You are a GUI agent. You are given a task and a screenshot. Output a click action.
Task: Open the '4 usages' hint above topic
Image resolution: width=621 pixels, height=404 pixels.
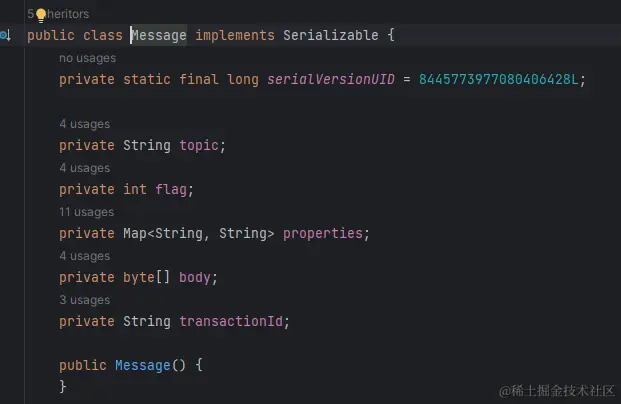point(85,124)
